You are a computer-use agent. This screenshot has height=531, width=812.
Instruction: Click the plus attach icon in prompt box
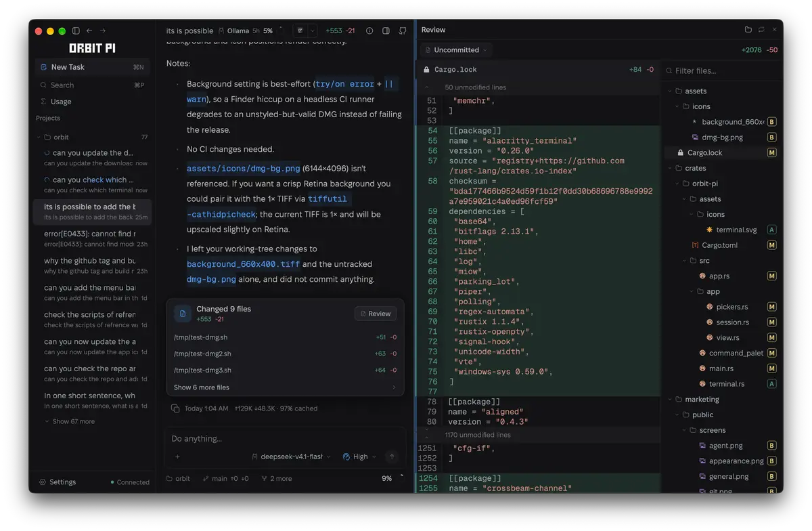(177, 457)
